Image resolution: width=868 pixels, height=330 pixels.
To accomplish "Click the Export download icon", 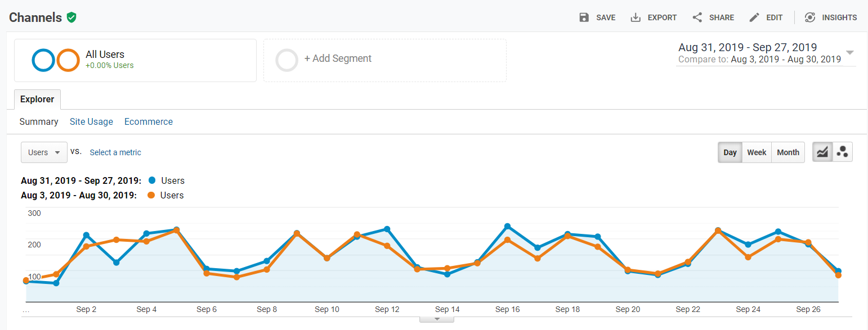I will (636, 17).
